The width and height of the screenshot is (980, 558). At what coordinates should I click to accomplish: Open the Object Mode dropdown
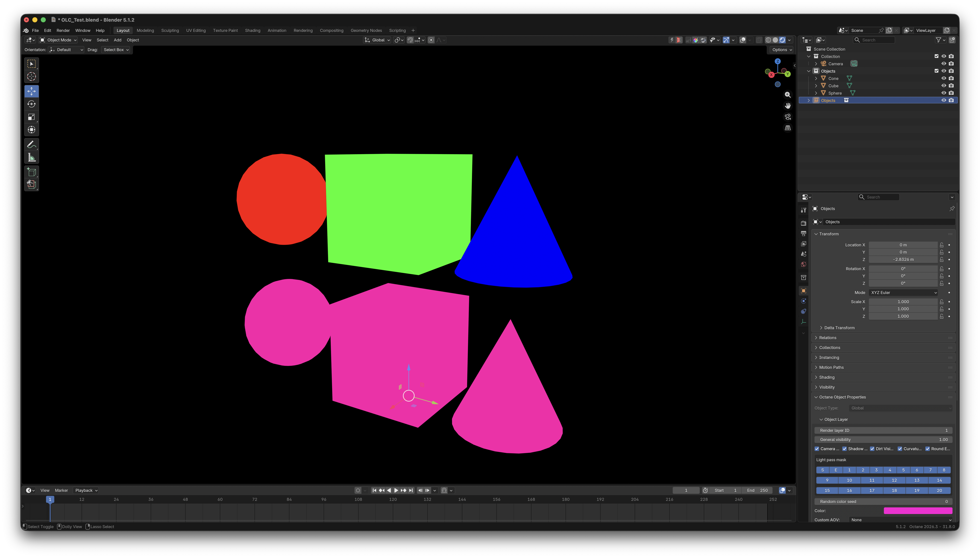click(58, 40)
